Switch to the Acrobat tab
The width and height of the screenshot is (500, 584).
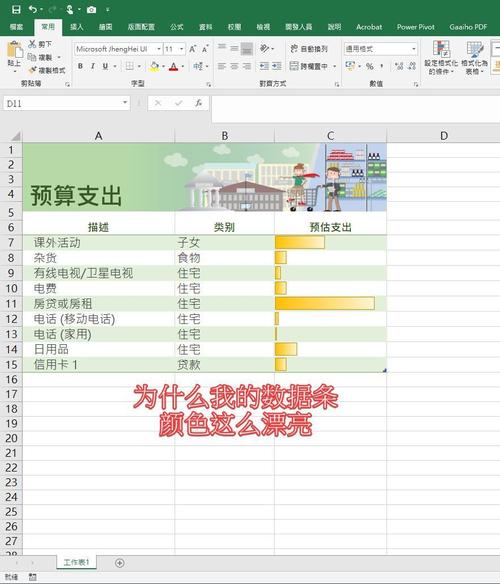[369, 27]
